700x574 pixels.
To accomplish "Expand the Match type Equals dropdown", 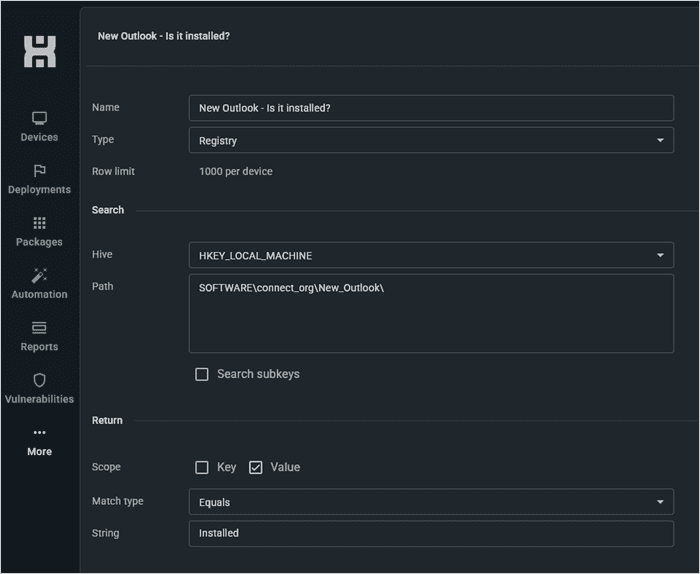I will [x=430, y=502].
